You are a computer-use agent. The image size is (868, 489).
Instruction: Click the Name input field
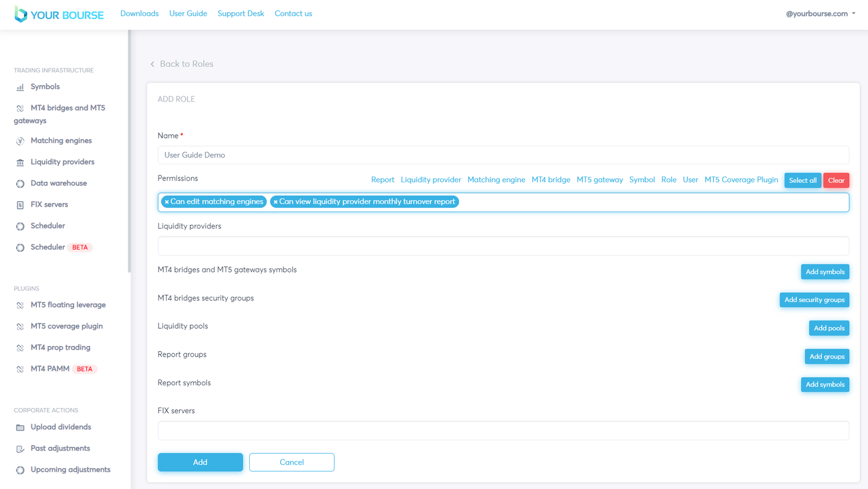coord(503,155)
